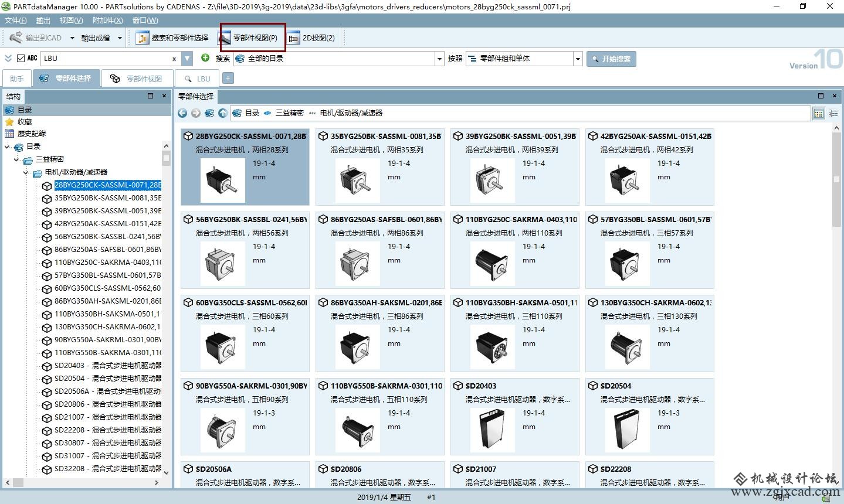Click structure tree vertical scrollbar down arrow
The width and height of the screenshot is (844, 504).
[x=166, y=472]
